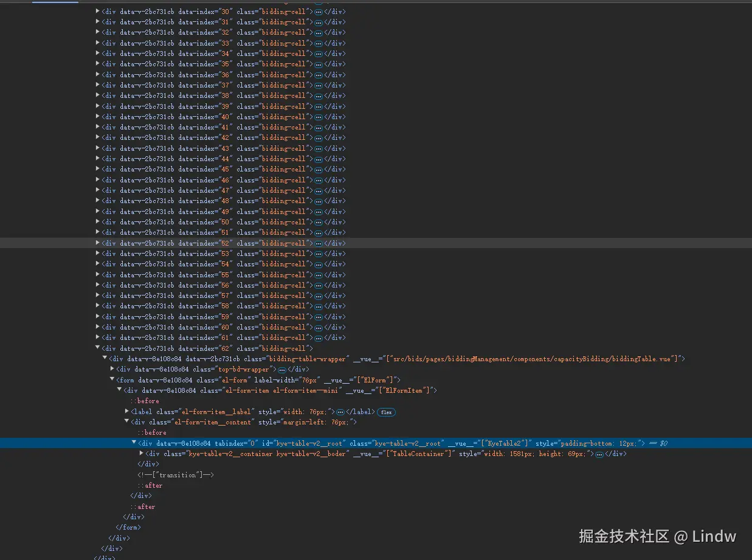Click the ellipsis badge on data-index "57" row
Image resolution: width=752 pixels, height=560 pixels.
pos(318,296)
